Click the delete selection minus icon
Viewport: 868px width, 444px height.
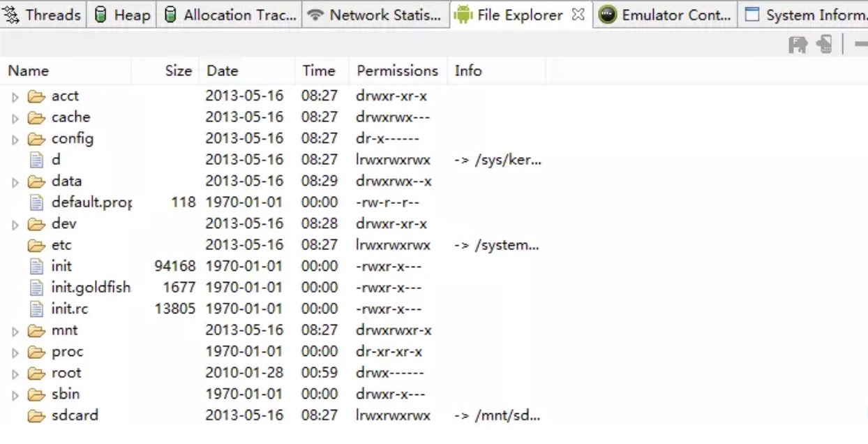[861, 45]
